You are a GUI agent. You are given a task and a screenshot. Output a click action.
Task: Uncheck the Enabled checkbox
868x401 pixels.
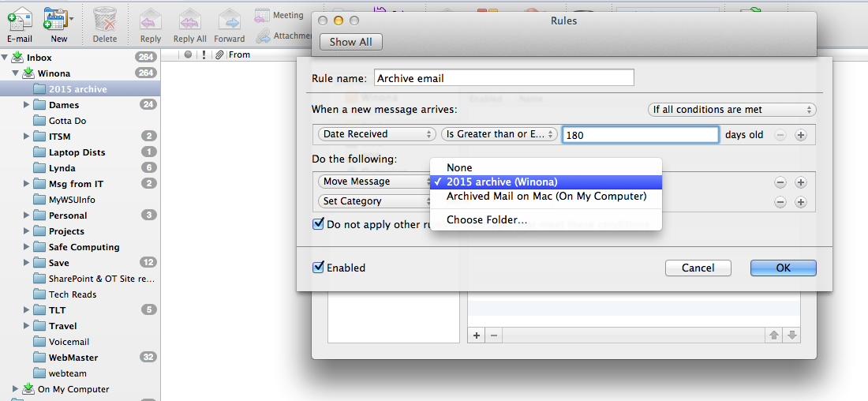click(x=319, y=268)
